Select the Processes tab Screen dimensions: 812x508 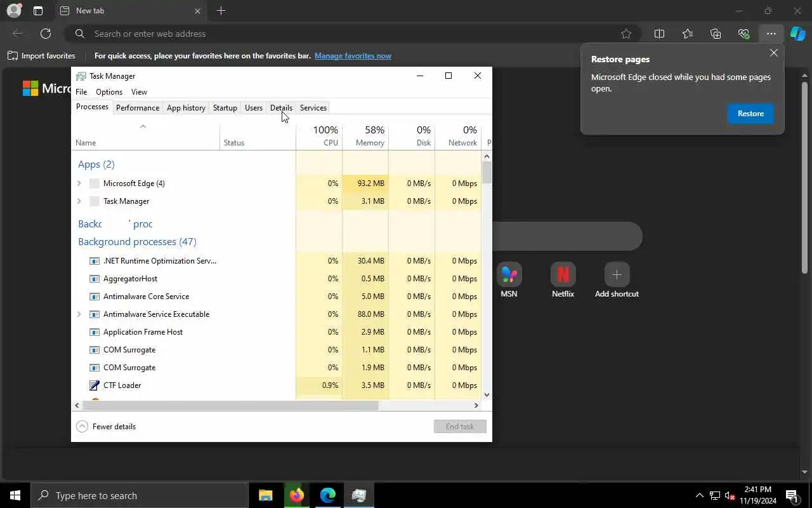92,107
